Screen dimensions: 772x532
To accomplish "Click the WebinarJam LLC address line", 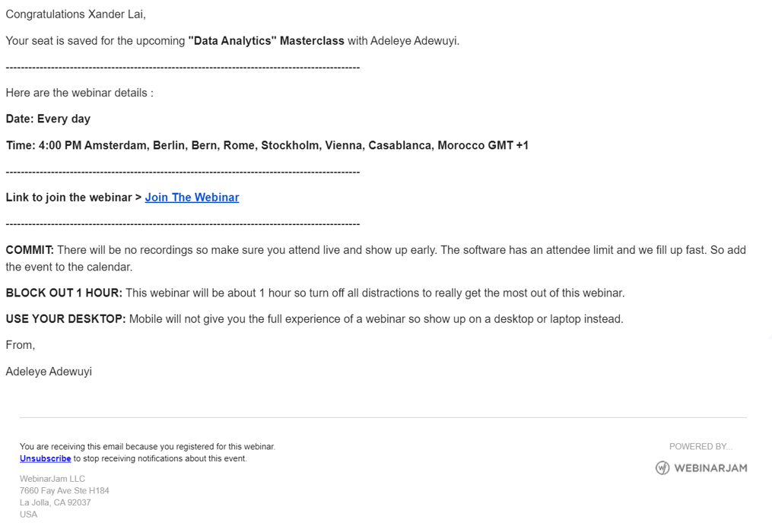I will [52, 479].
